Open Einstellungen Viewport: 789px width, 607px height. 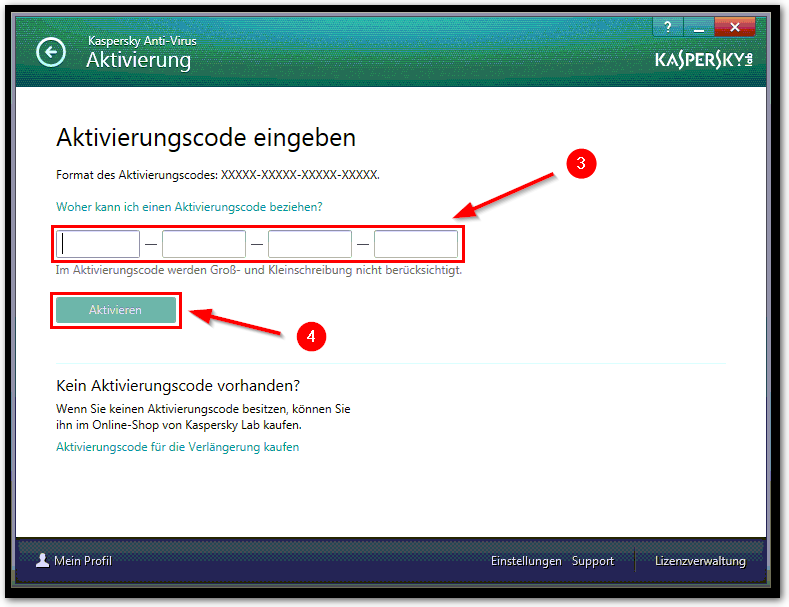click(x=526, y=561)
